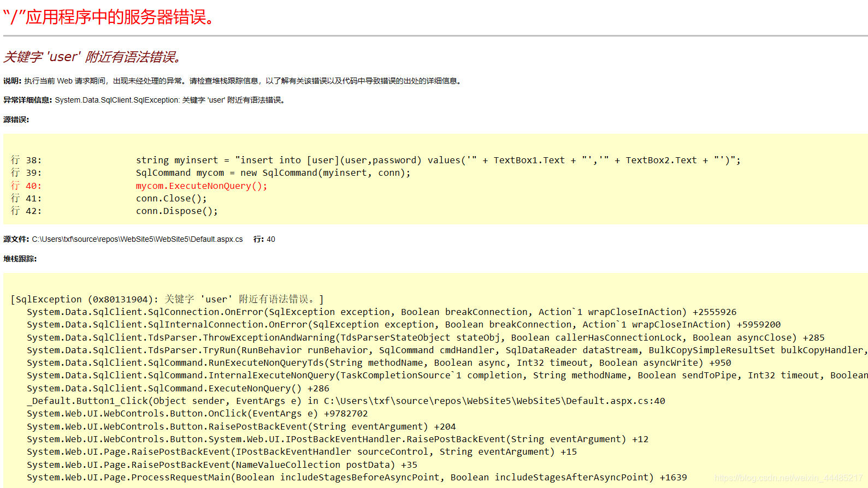
Task: Click Button.RaisePostBackEvent +204 stack line
Action: tap(241, 426)
